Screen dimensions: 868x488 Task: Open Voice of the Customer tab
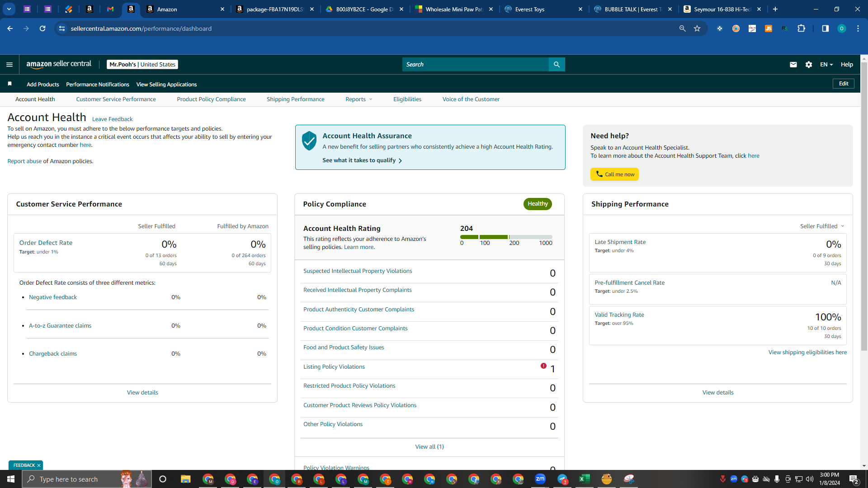pyautogui.click(x=471, y=99)
